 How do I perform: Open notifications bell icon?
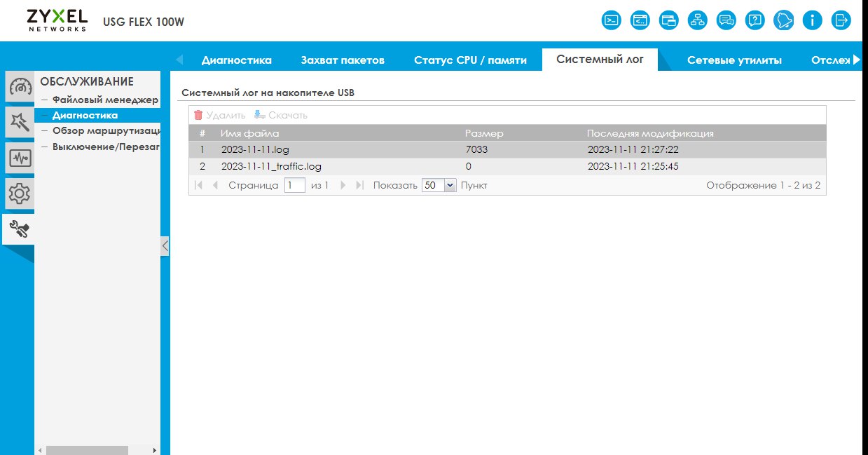tap(783, 20)
